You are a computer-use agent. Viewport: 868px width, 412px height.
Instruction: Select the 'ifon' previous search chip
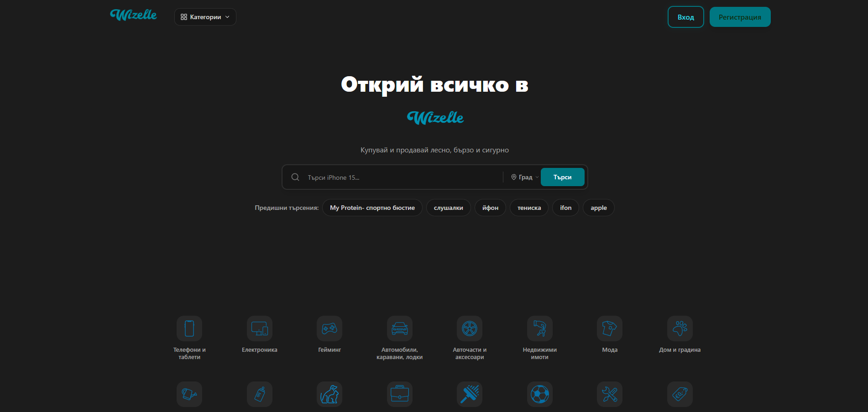[565, 208]
